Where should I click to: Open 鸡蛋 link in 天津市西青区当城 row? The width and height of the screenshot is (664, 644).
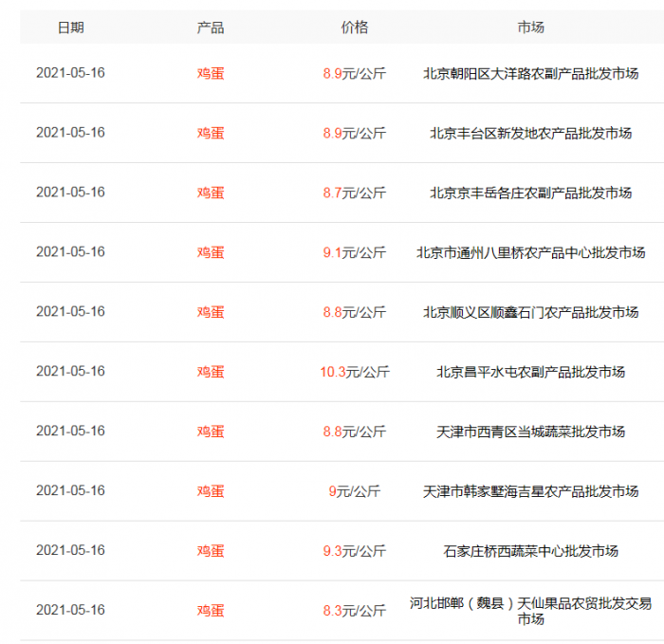tap(211, 432)
